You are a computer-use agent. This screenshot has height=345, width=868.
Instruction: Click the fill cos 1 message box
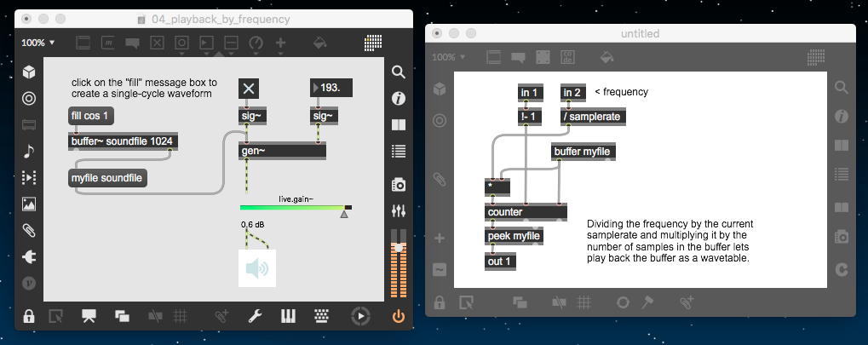(91, 117)
